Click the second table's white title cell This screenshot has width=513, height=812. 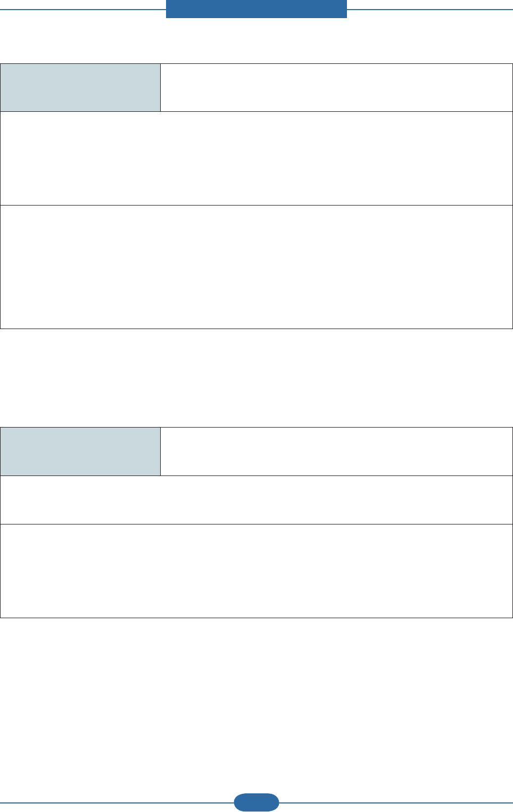pos(336,451)
